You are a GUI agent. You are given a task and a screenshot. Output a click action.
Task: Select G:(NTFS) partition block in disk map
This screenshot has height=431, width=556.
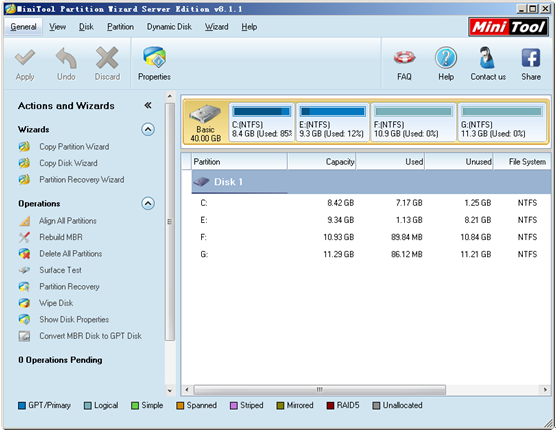pos(502,122)
